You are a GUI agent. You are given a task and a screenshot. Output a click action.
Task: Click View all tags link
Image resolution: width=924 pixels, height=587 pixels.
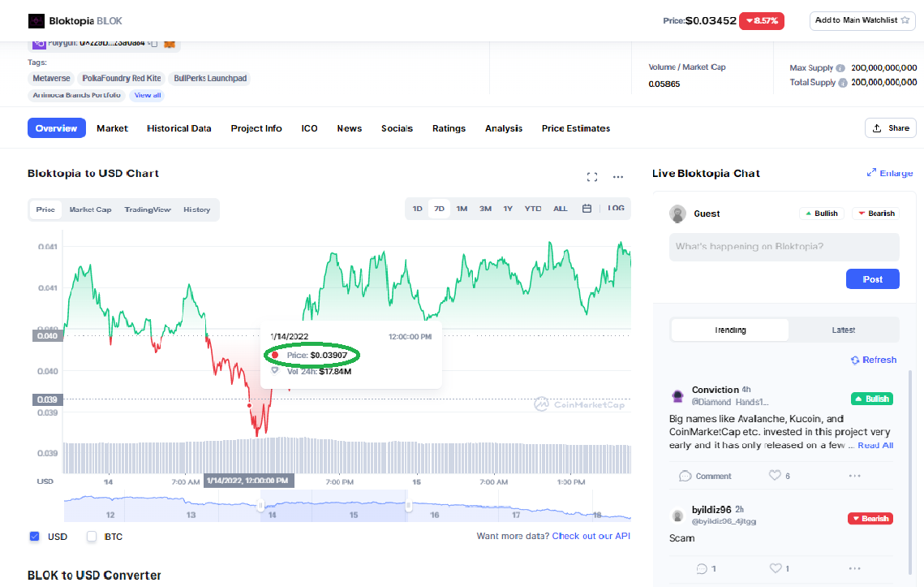pyautogui.click(x=148, y=95)
